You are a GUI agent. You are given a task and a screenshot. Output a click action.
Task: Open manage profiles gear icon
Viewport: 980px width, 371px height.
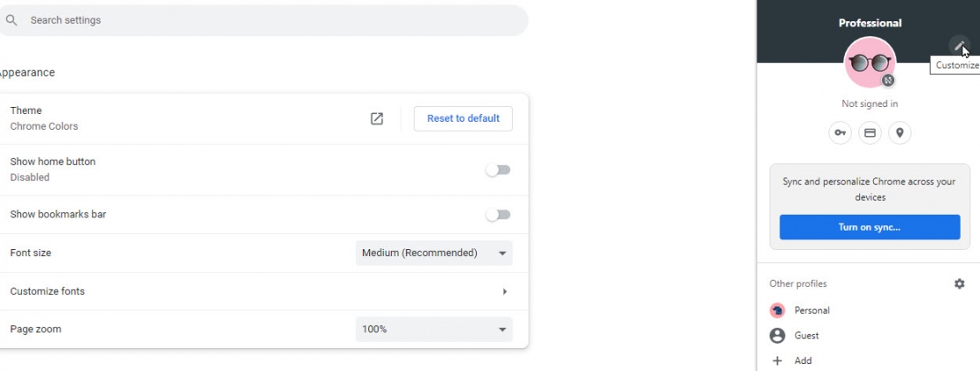(960, 284)
